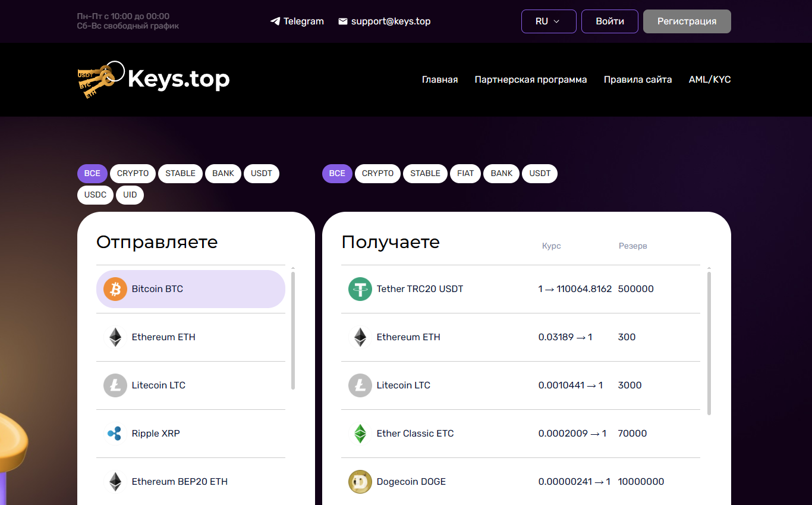Select the UID filter
The image size is (812, 505).
tap(130, 195)
